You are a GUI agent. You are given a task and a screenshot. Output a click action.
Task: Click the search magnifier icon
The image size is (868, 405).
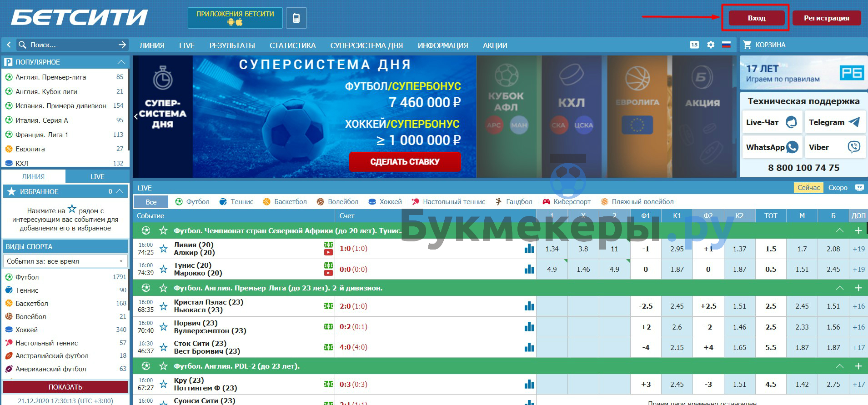[22, 45]
